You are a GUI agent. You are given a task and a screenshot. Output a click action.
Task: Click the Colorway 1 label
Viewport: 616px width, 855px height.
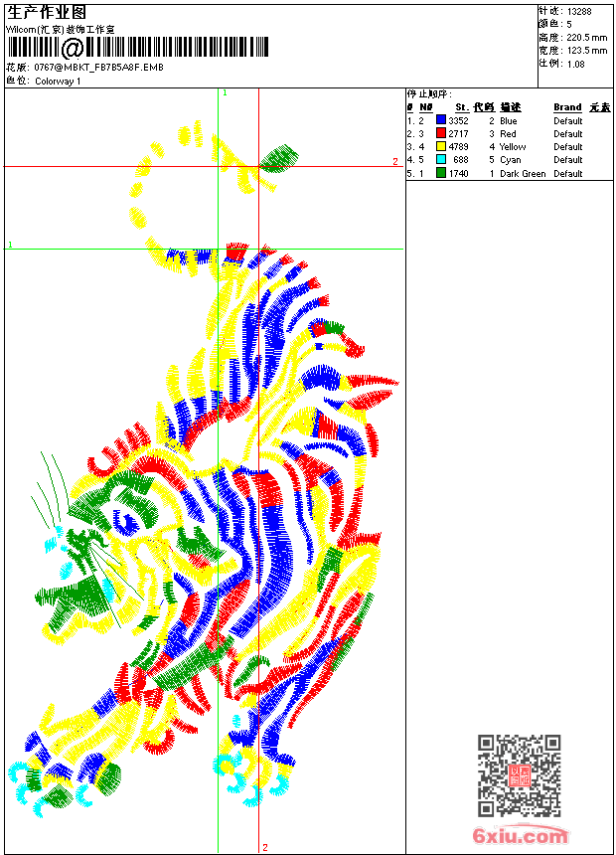click(x=58, y=82)
